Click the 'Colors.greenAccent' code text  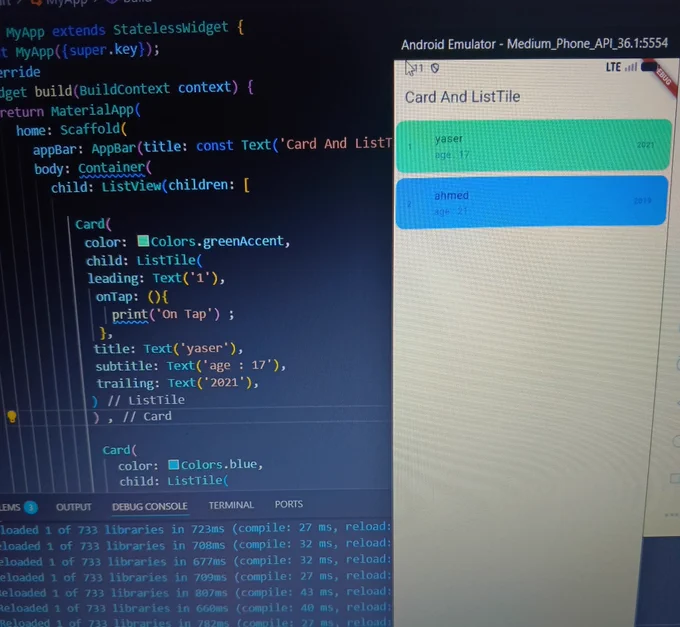[x=218, y=241]
